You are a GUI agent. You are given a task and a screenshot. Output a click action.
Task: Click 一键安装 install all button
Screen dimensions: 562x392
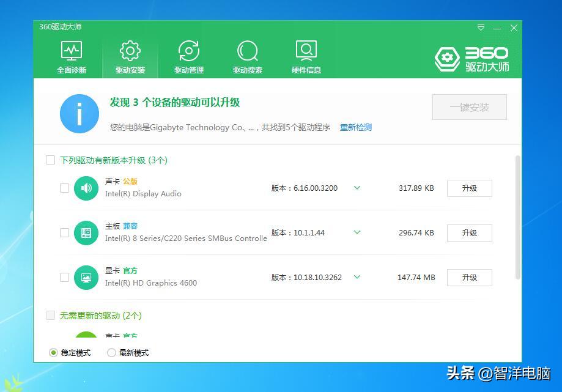point(469,107)
